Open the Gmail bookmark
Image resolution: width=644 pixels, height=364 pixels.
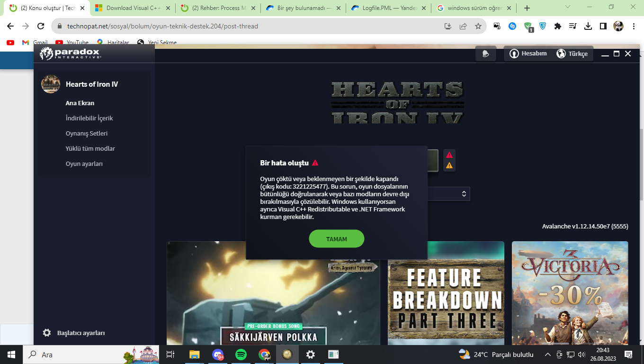coord(35,42)
